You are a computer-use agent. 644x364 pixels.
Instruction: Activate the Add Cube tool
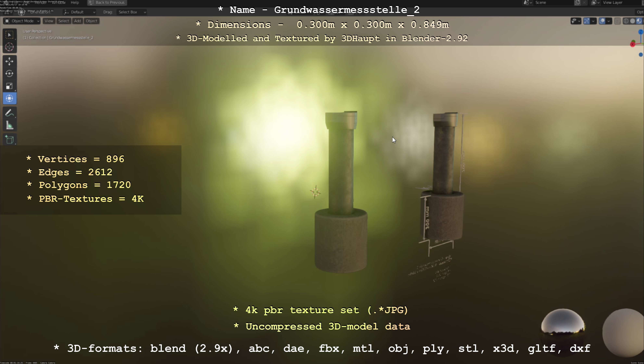9,140
